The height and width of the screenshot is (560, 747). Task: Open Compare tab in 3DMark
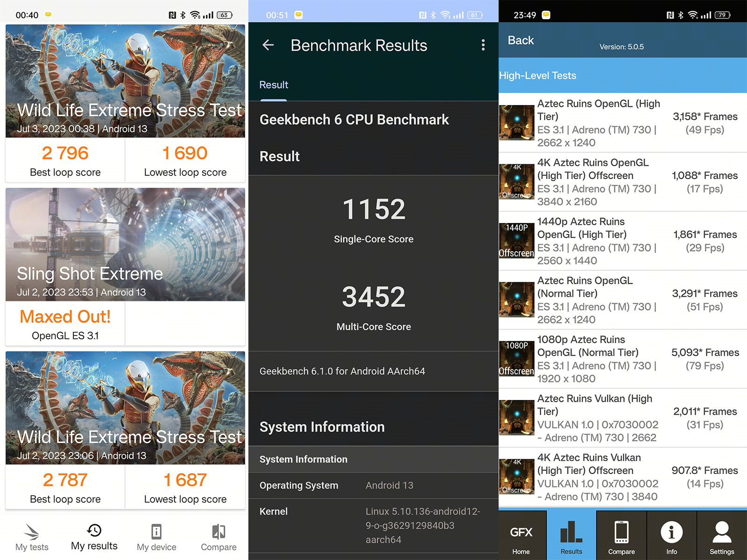(x=218, y=537)
